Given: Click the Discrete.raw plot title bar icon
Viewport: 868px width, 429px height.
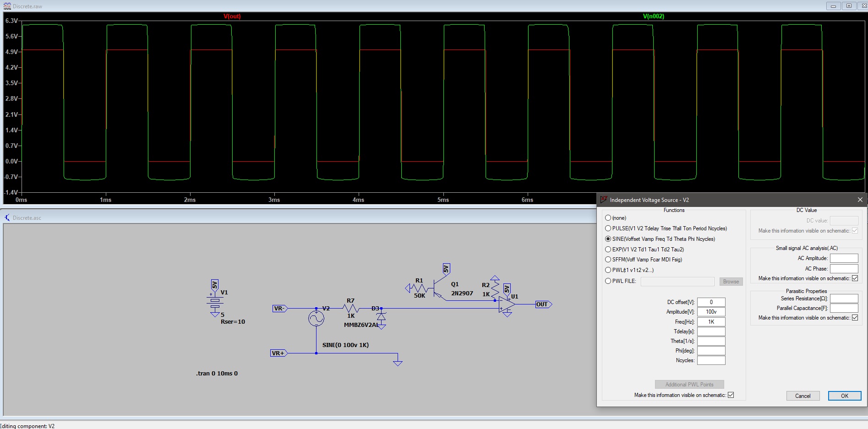Looking at the screenshot, I should (7, 6).
